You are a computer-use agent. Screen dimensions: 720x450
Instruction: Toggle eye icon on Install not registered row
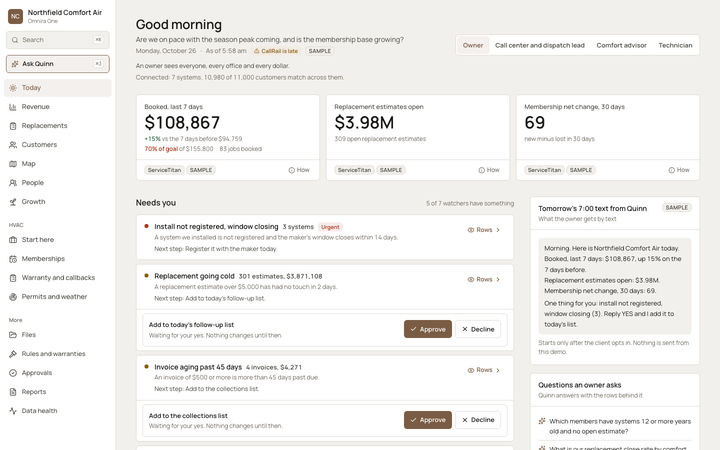click(471, 230)
